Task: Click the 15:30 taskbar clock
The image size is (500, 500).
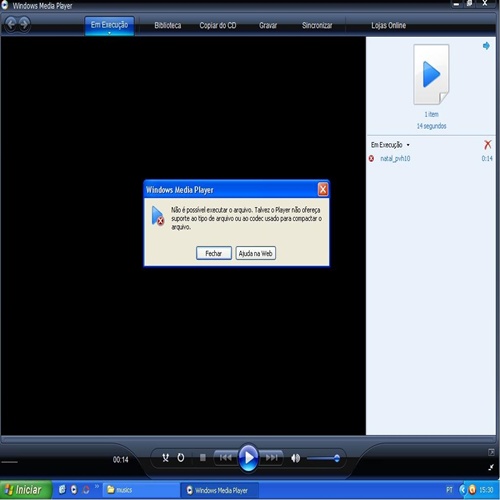Action: [486, 490]
